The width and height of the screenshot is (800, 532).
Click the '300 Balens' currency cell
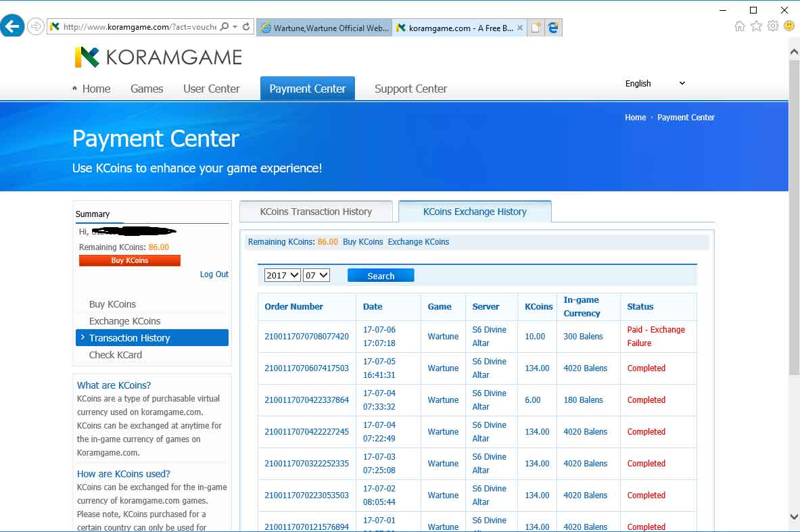click(583, 337)
